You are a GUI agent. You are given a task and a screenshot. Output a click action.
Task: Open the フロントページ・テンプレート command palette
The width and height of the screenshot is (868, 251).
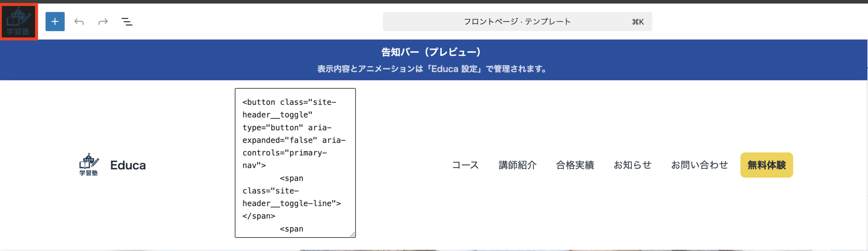(517, 22)
